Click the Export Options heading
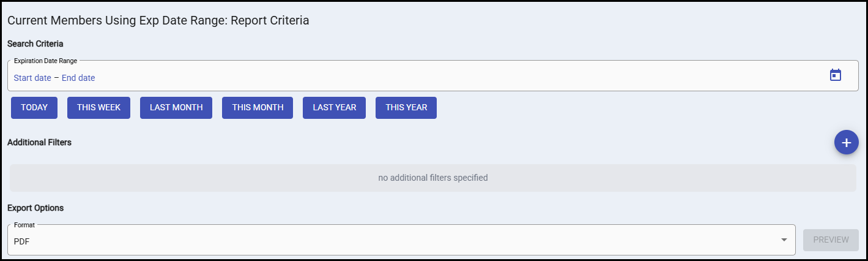Screen dimensions: 868x261 (x=35, y=208)
